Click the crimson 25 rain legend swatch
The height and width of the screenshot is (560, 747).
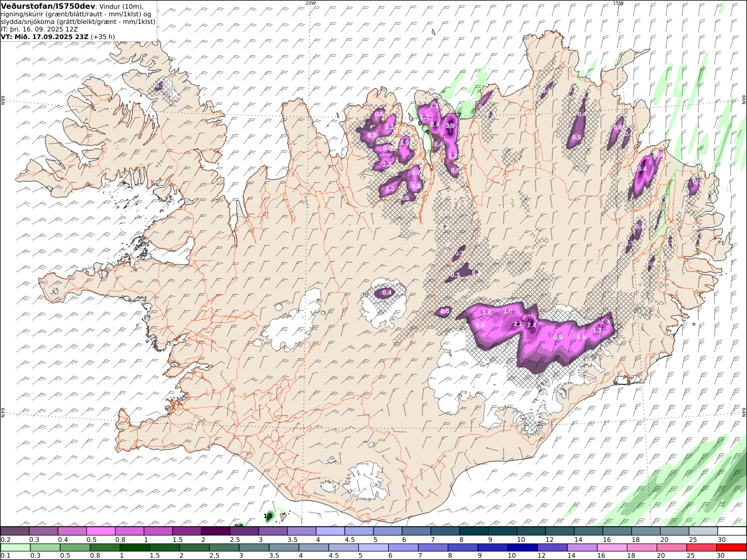(701, 547)
